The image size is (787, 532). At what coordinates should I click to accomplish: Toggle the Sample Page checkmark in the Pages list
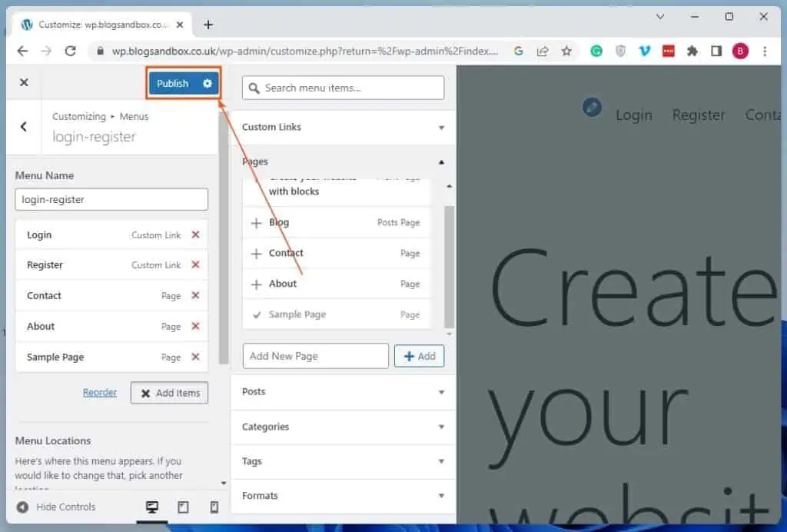pyautogui.click(x=256, y=314)
